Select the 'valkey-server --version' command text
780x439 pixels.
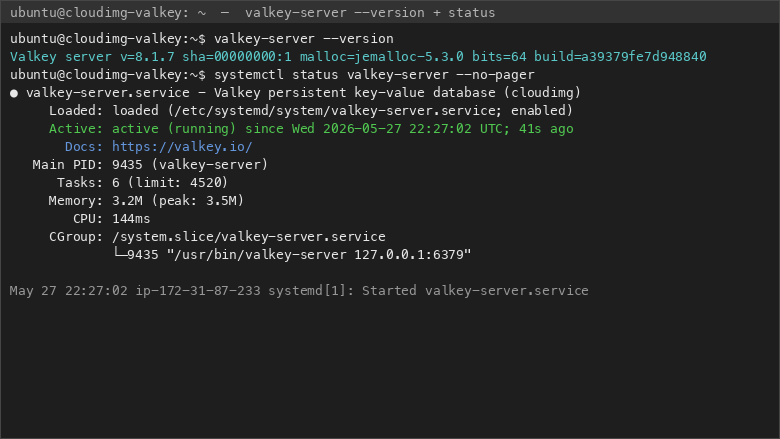pyautogui.click(x=303, y=39)
